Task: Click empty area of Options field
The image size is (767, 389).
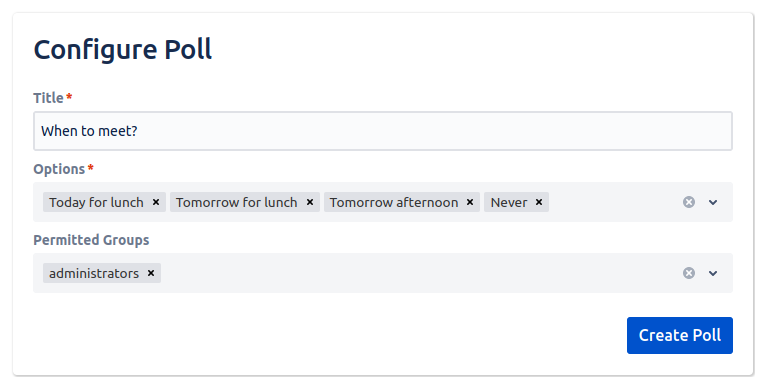Action: pos(614,202)
